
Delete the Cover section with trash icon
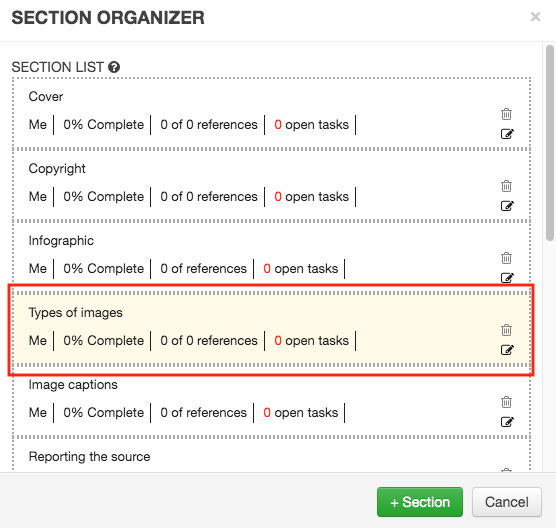click(506, 114)
